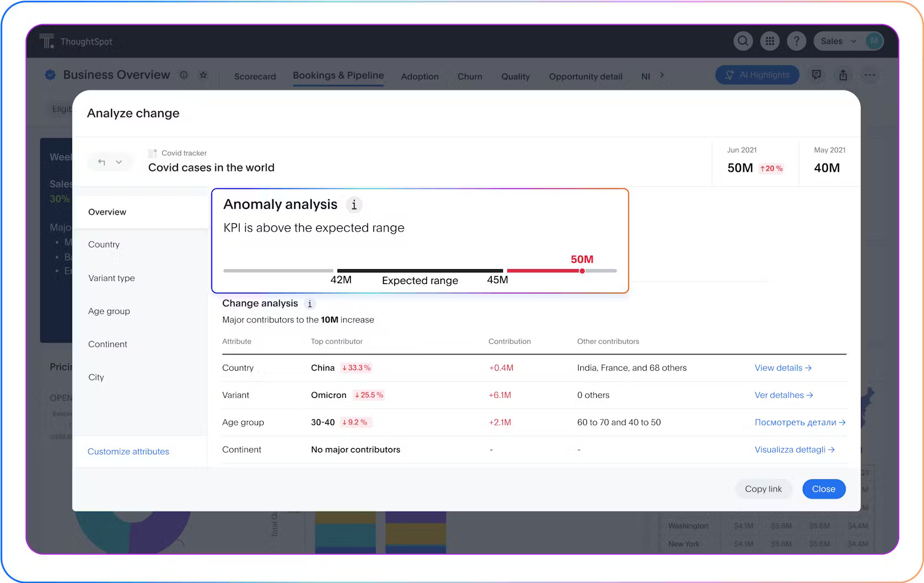
Task: Click the black Expected range bar
Action: tap(420, 271)
